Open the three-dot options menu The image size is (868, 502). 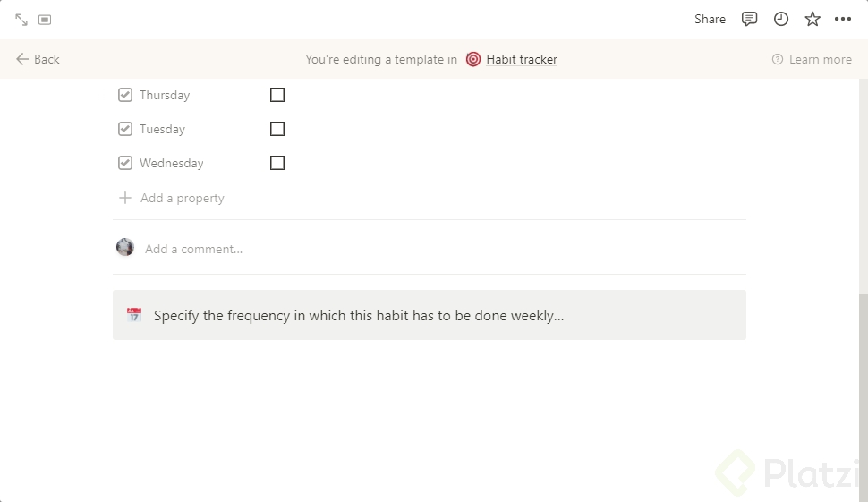point(843,19)
